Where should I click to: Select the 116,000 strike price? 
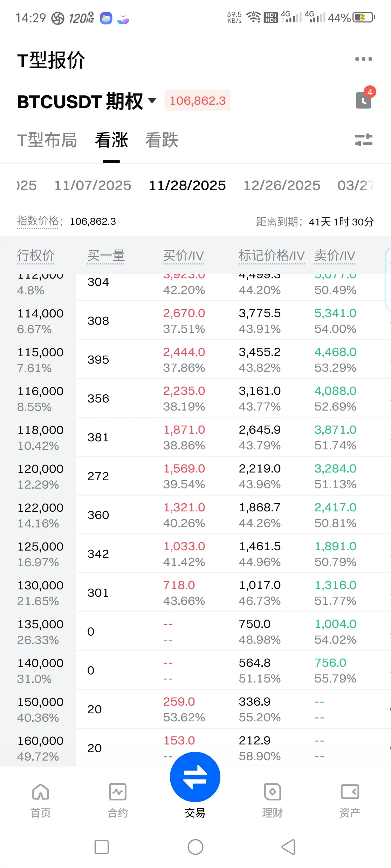coord(40,391)
